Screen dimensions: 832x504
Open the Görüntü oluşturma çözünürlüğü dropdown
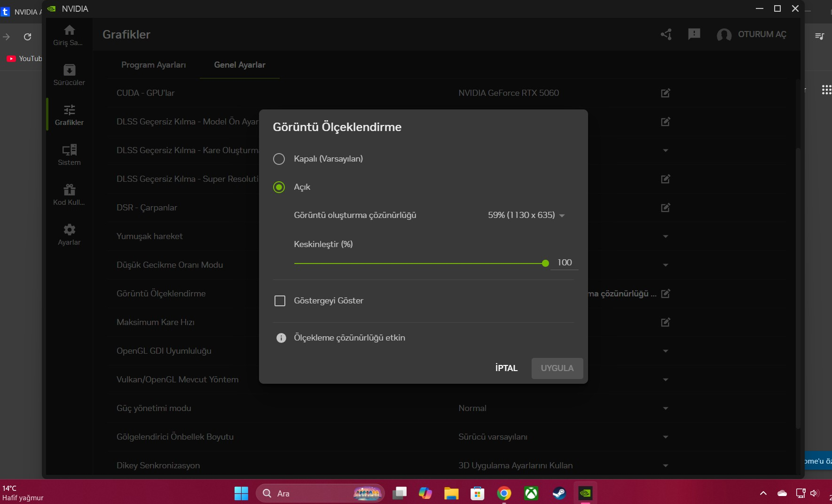tap(526, 215)
